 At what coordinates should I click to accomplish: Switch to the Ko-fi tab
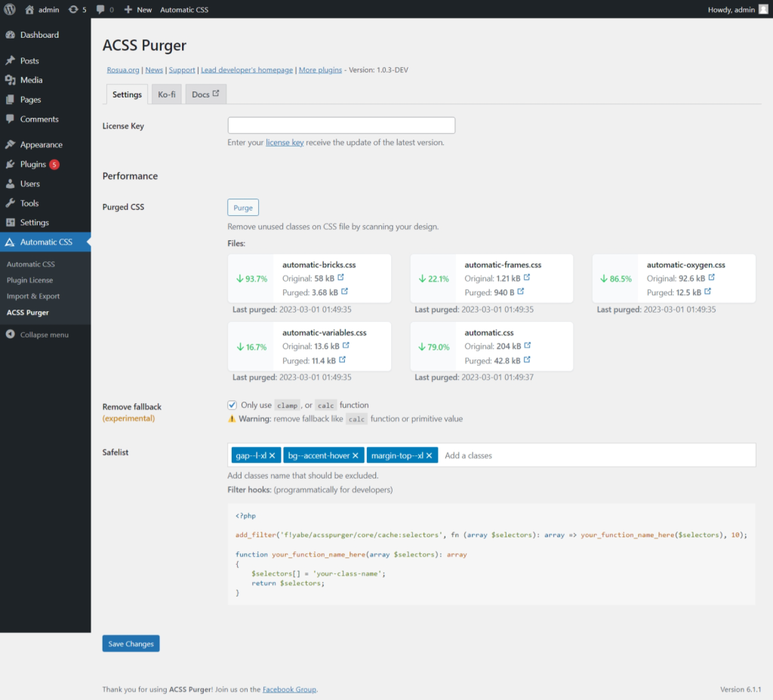tap(167, 94)
